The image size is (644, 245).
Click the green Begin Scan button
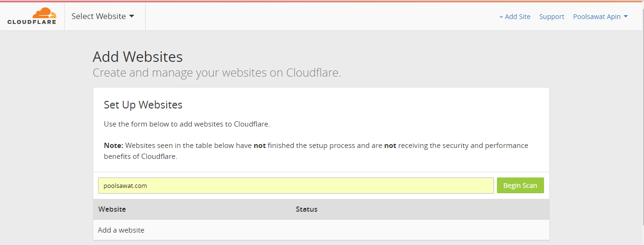coord(520,186)
